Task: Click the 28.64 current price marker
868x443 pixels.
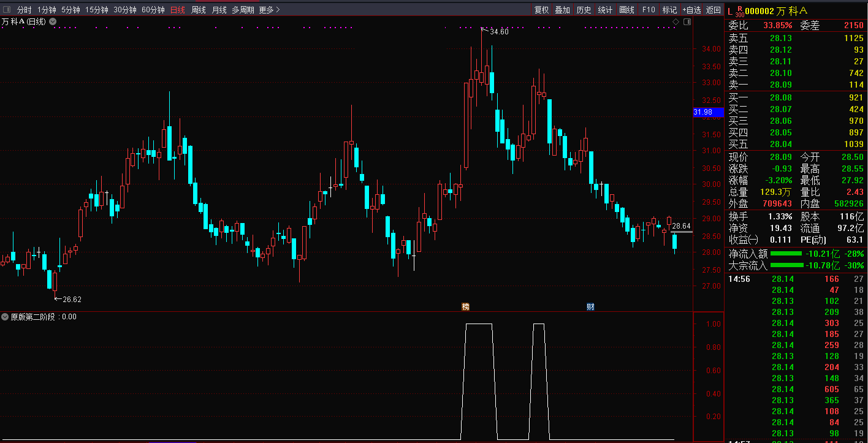Action: pos(682,226)
